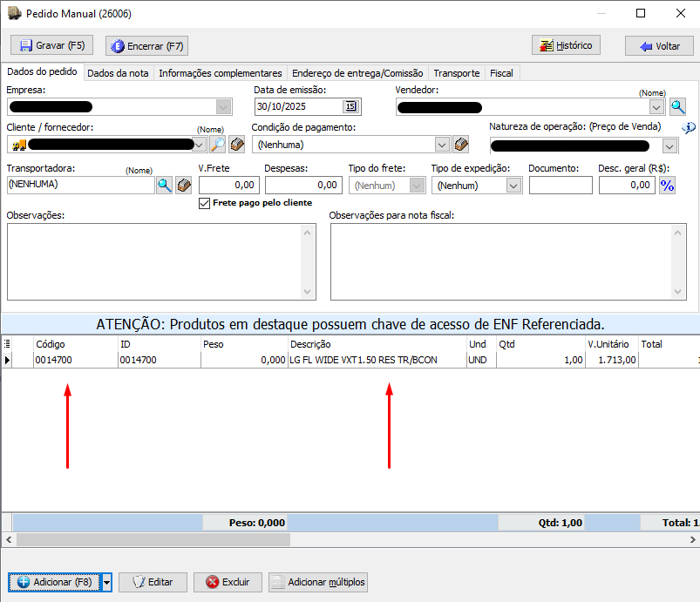Switch to the Dados da nota tab
Image resolution: width=700 pixels, height=602 pixels.
(x=118, y=73)
